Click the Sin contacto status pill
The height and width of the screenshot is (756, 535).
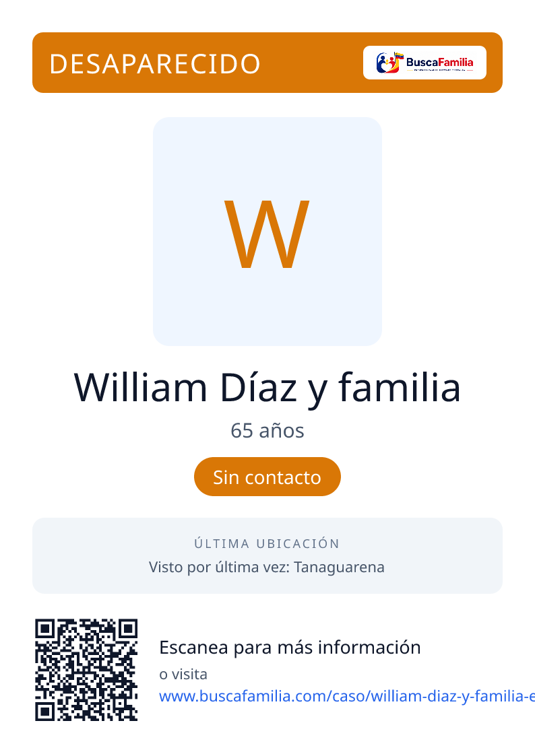tap(267, 477)
